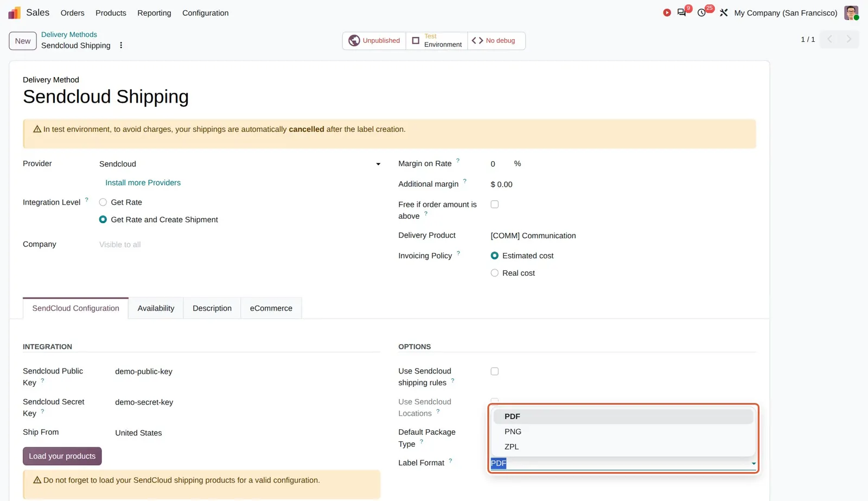Image resolution: width=868 pixels, height=501 pixels.
Task: Click the New button
Action: click(x=23, y=41)
